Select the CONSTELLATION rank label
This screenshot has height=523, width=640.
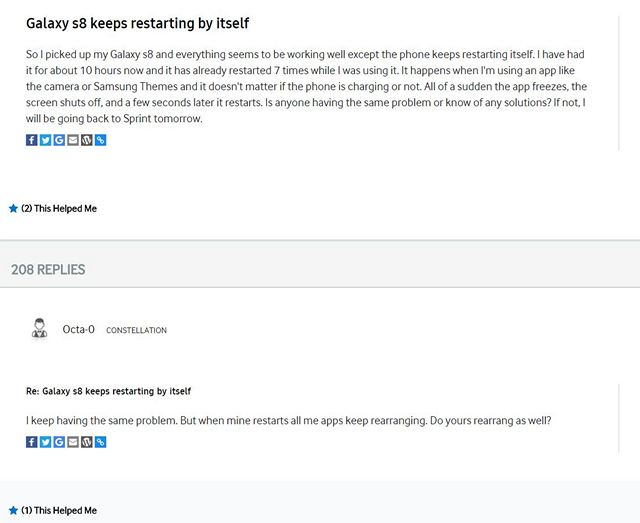point(136,330)
